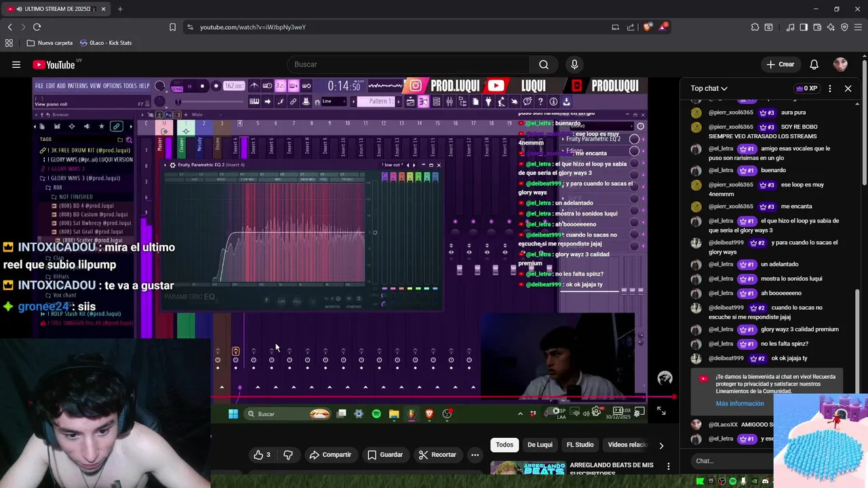This screenshot has height=488, width=868.
Task: Select the De Luqui chip
Action: coord(540,445)
